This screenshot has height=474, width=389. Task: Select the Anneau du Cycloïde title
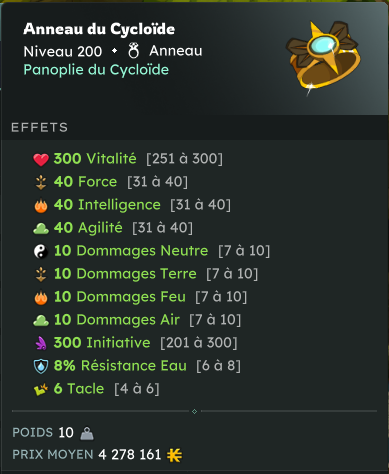pyautogui.click(x=99, y=29)
